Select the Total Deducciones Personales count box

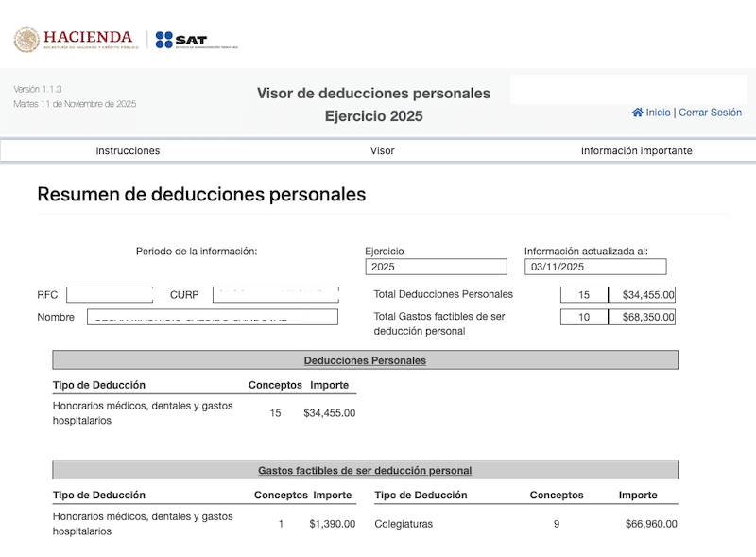(585, 294)
